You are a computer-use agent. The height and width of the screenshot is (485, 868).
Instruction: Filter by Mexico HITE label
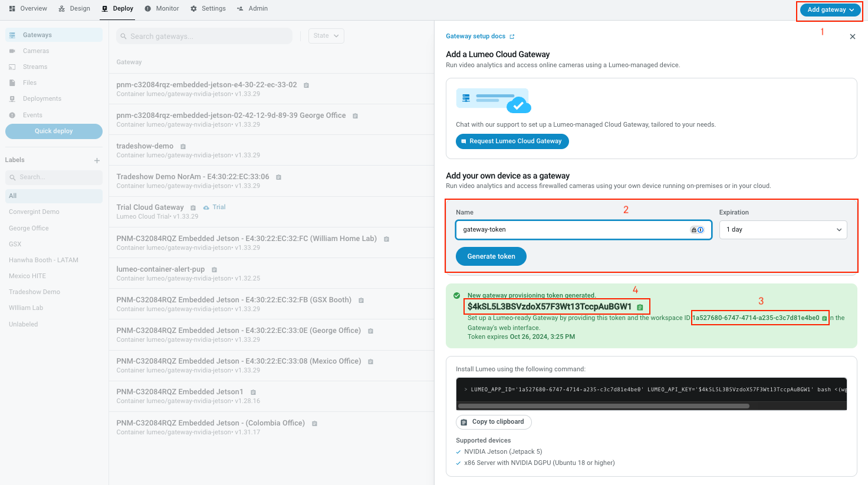click(x=27, y=276)
